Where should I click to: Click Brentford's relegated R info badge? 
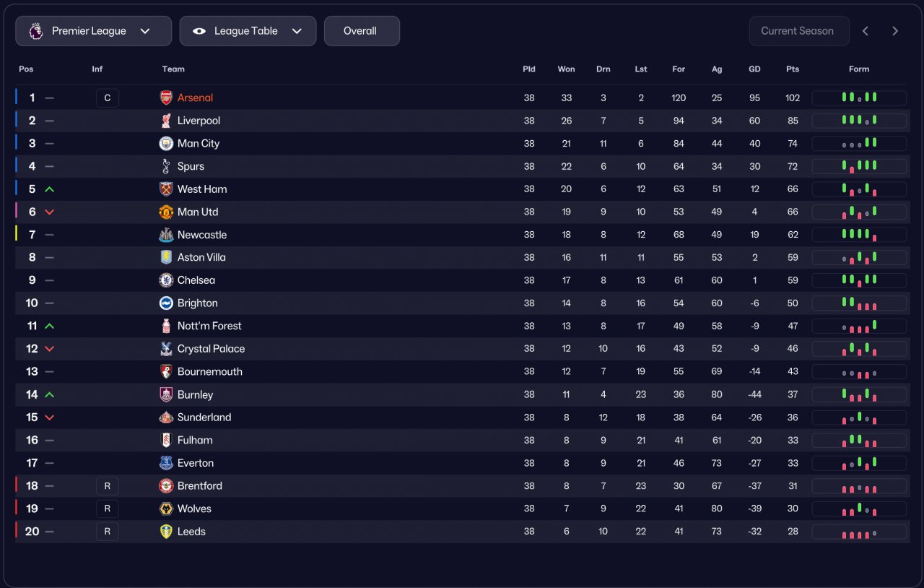pos(107,486)
